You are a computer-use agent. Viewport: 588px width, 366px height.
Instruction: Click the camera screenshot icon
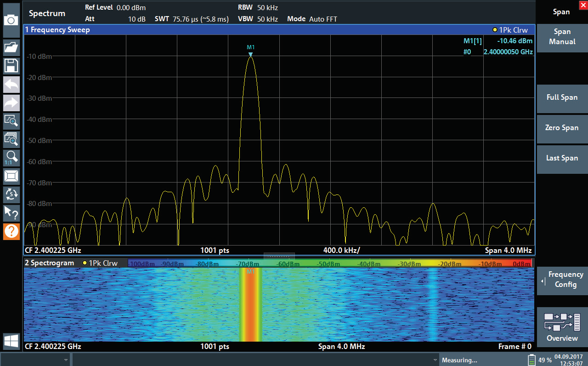11,20
